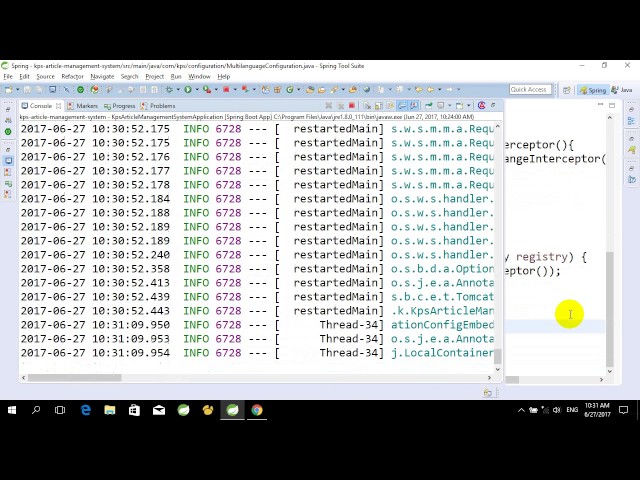The width and height of the screenshot is (640, 480).
Task: Select the Spring perspective button
Action: click(x=594, y=90)
